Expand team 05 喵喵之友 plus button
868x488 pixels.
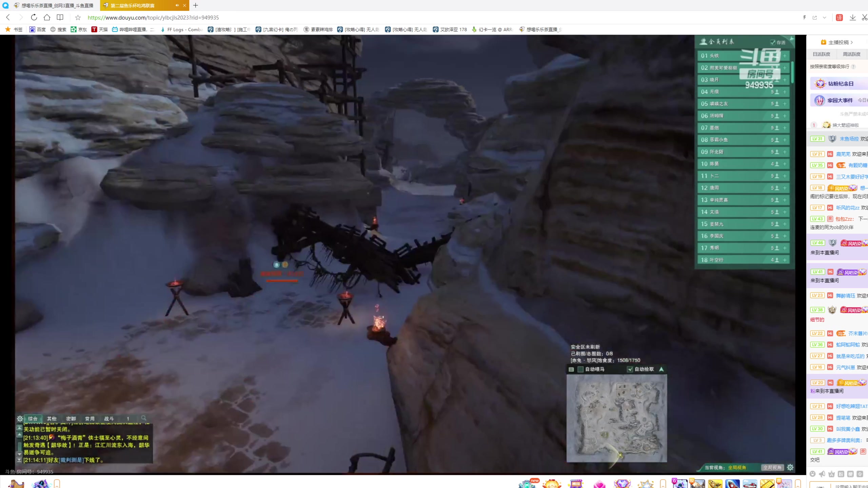coord(785,104)
